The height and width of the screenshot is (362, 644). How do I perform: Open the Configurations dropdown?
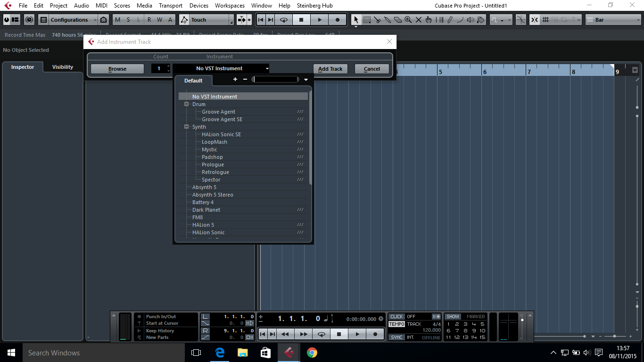73,20
